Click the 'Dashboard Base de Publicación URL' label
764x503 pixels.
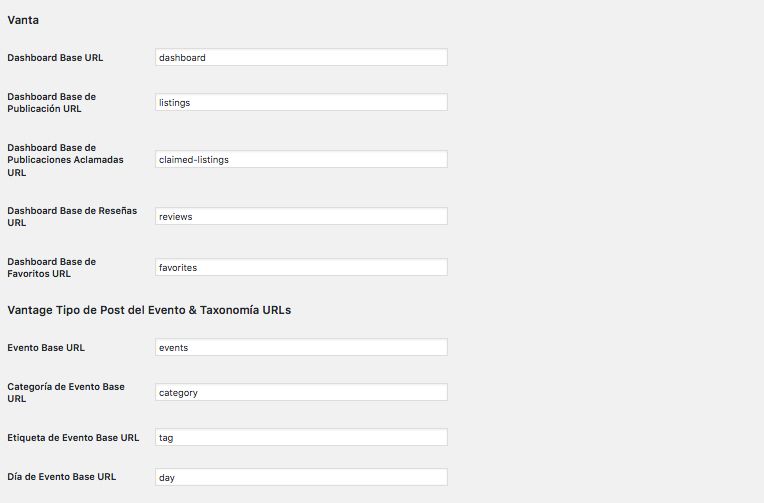coord(52,102)
